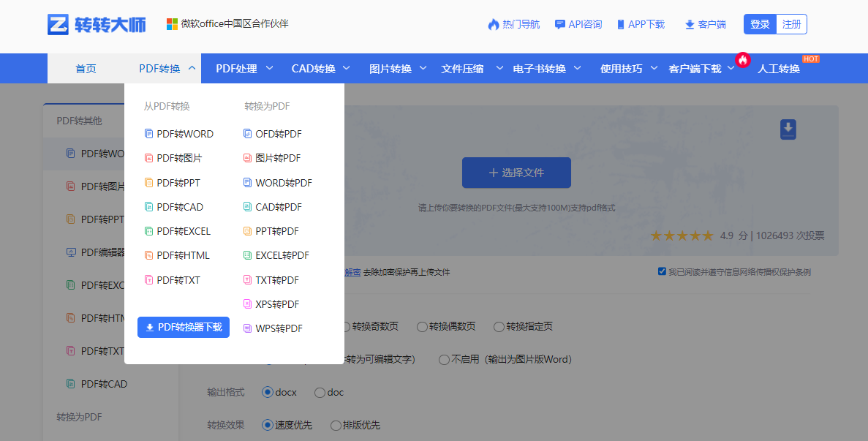Select the WORD转PDF option

tap(279, 182)
